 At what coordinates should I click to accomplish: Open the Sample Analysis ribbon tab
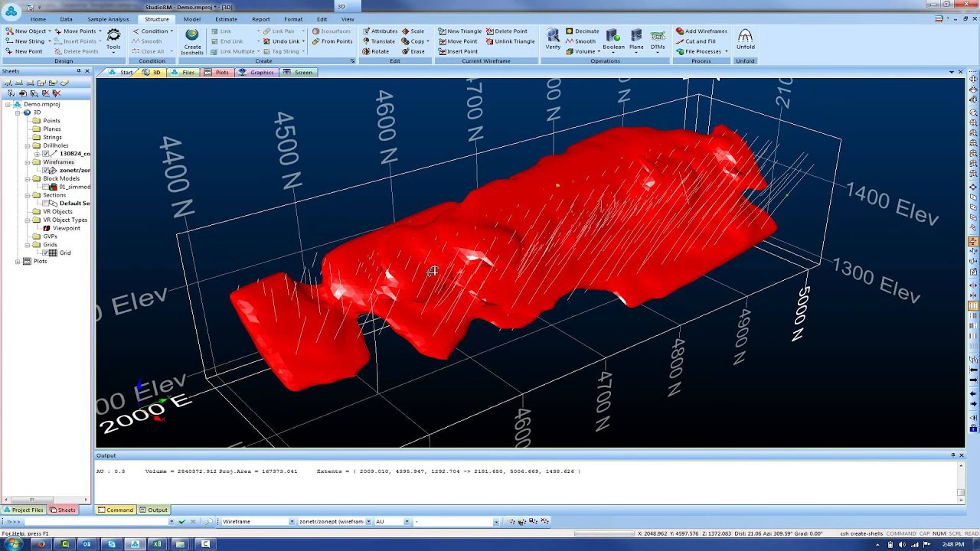(108, 19)
